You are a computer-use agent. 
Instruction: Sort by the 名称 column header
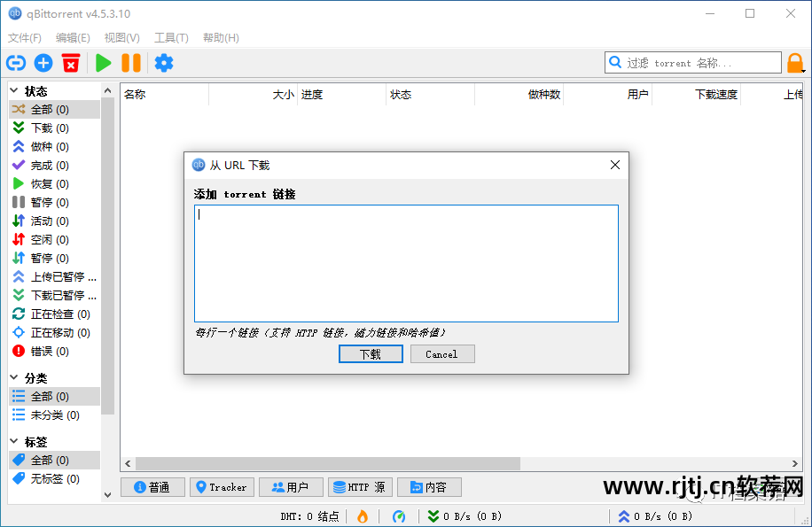pos(165,95)
